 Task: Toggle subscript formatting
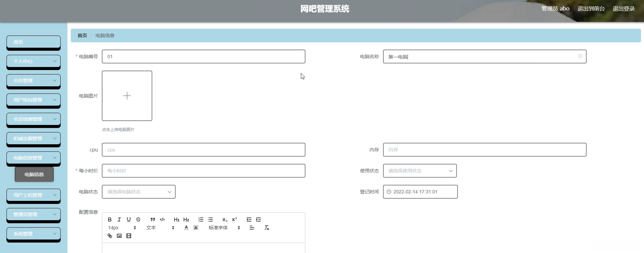(225, 220)
